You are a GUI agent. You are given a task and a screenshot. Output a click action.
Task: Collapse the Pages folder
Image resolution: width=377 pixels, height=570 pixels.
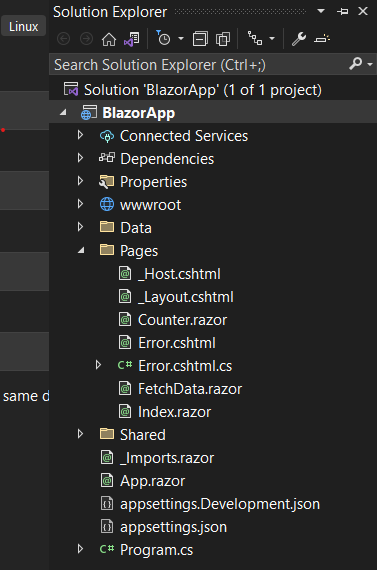tap(81, 250)
